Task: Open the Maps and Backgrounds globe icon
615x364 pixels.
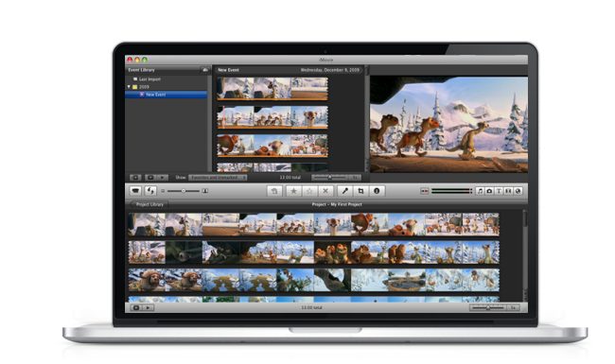Action: pyautogui.click(x=518, y=191)
